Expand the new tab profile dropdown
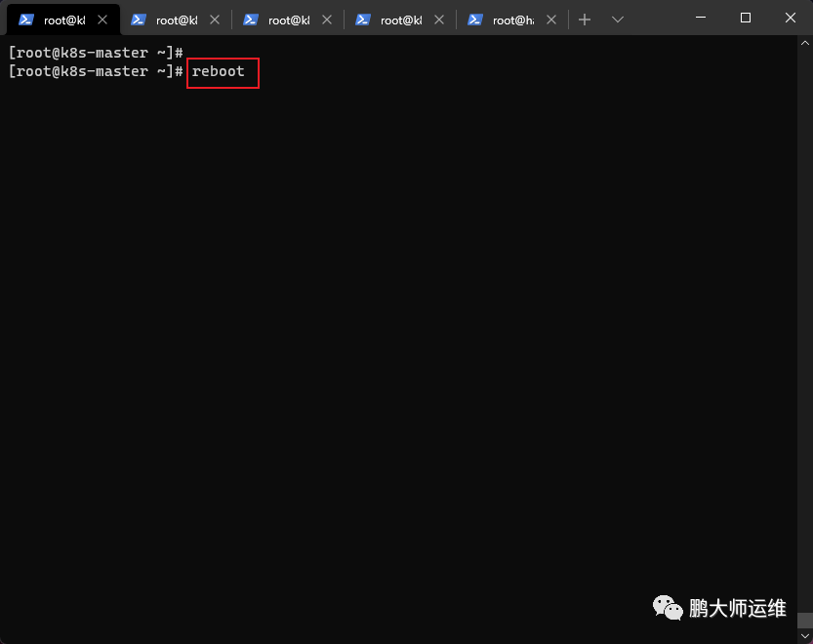Viewport: 813px width, 644px height. click(x=618, y=20)
